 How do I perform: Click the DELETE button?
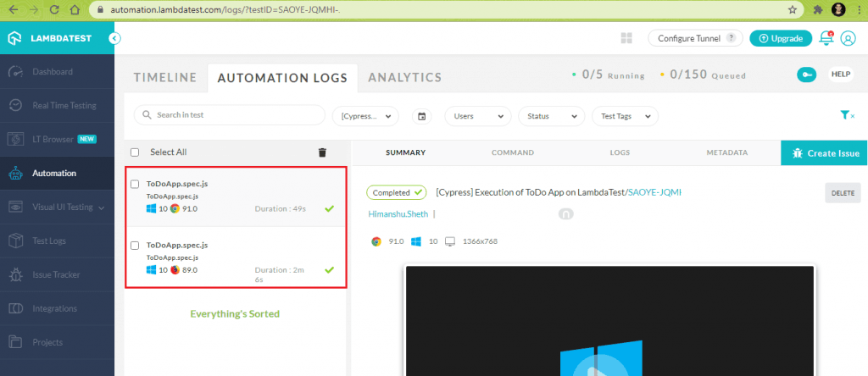click(843, 193)
